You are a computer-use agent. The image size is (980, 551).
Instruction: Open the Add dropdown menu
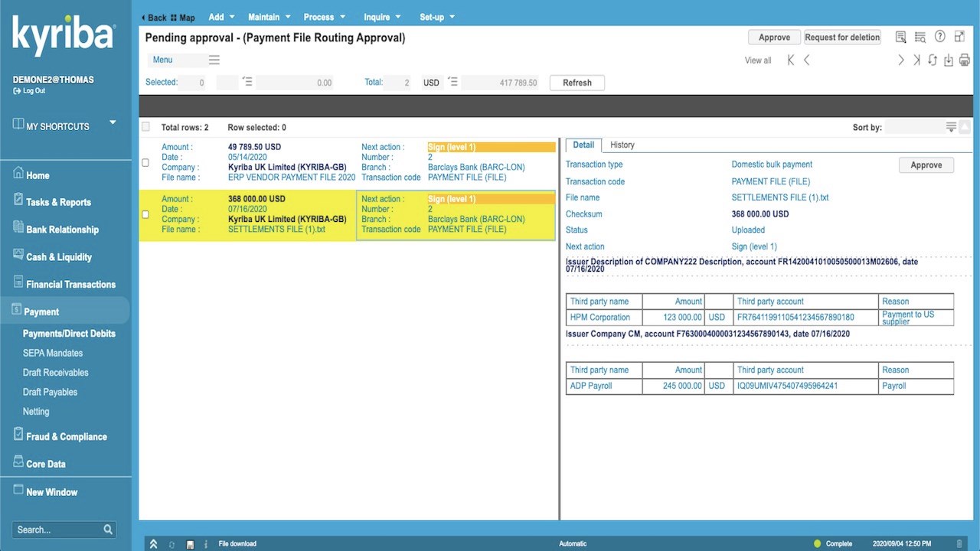[221, 17]
